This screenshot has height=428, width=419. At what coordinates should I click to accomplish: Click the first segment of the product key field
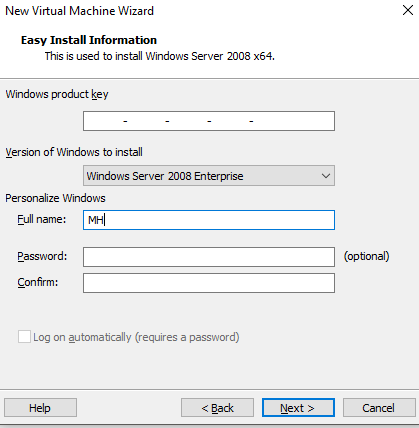tap(103, 121)
